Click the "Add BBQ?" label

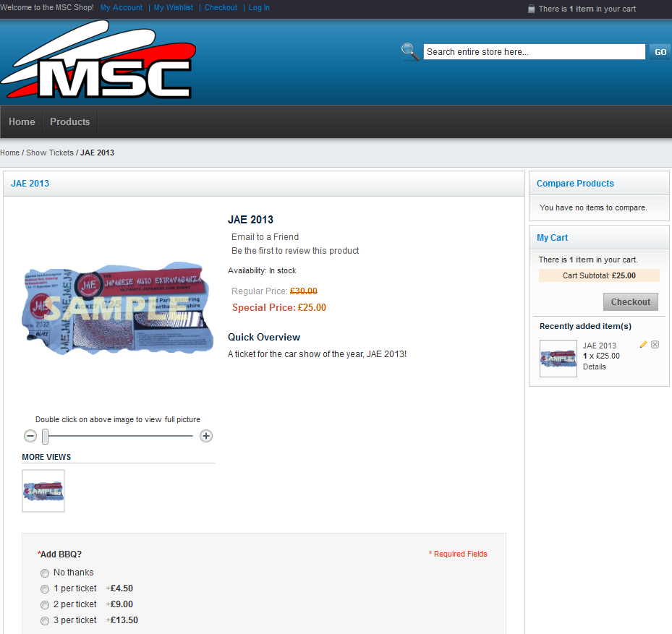(59, 554)
